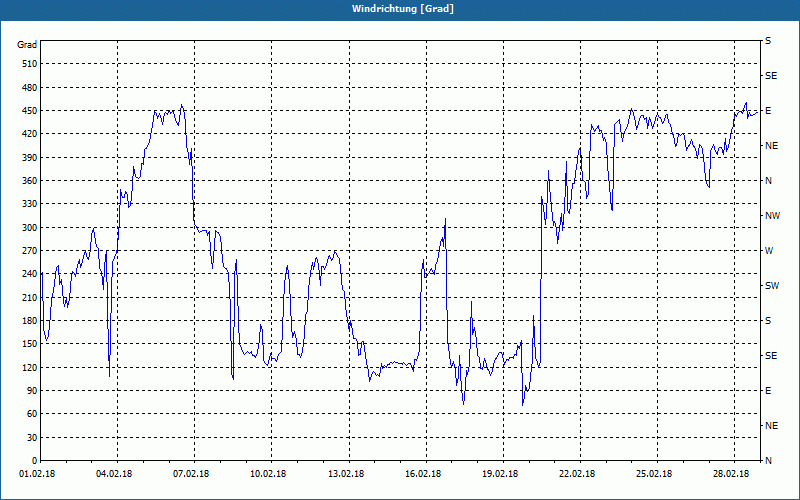
Task: Click the 450 value on left axis
Action: 30,111
